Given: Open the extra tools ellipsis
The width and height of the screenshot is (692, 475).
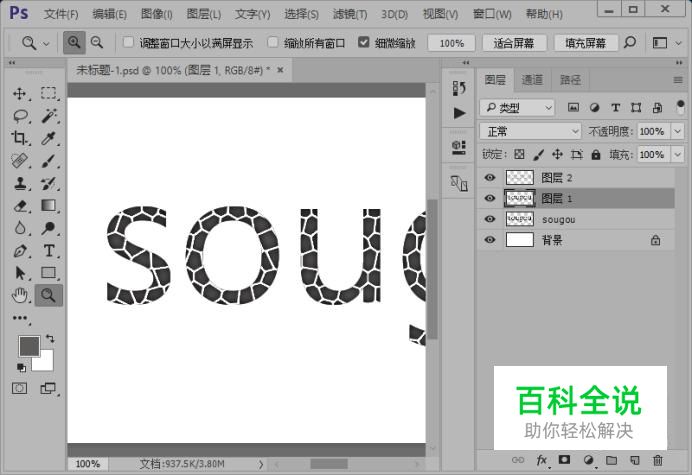Looking at the screenshot, I should 19,318.
